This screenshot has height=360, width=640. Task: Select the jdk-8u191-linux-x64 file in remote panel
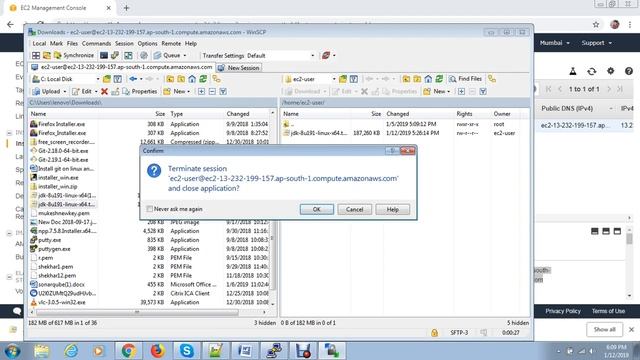(x=319, y=133)
